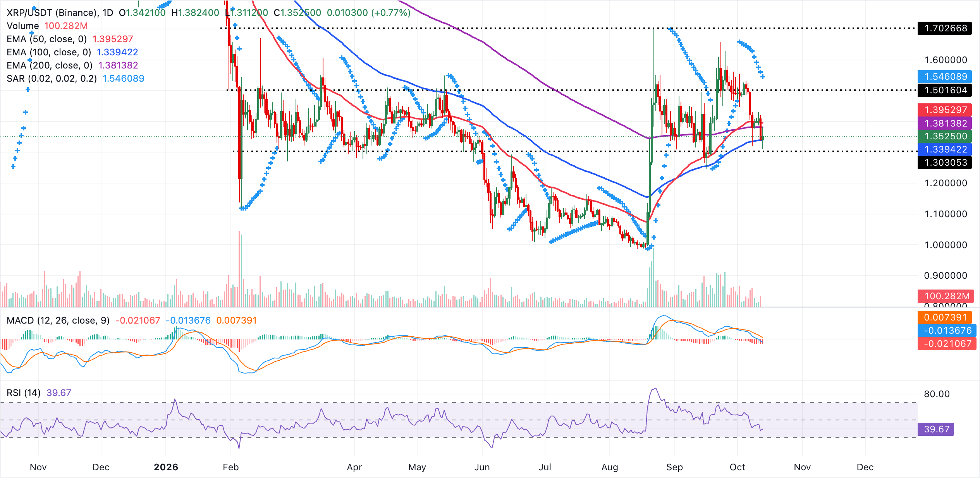Select the SAR (0.02, 0.02, 0.2) legend
Viewport: 980px width, 485px height.
pos(76,79)
